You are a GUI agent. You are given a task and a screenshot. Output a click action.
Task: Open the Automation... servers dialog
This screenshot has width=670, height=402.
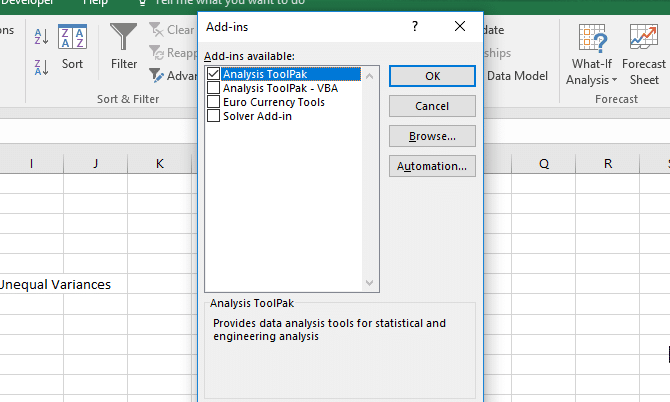(x=432, y=166)
